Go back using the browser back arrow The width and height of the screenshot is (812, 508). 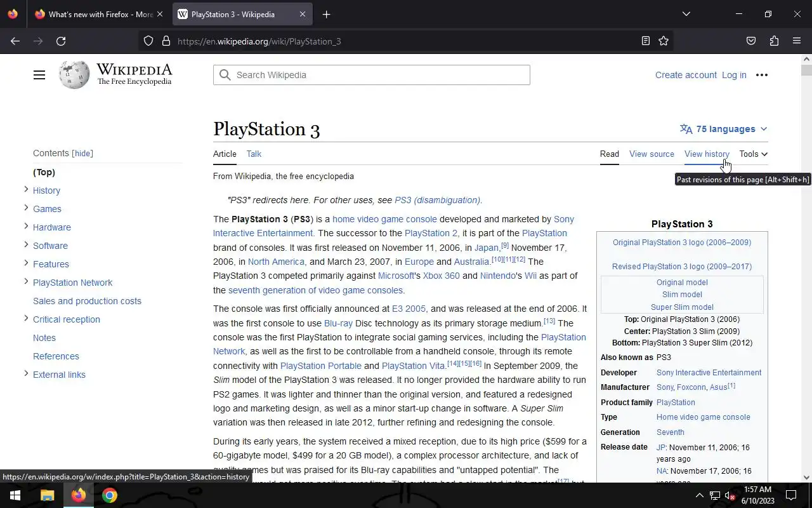(15, 41)
